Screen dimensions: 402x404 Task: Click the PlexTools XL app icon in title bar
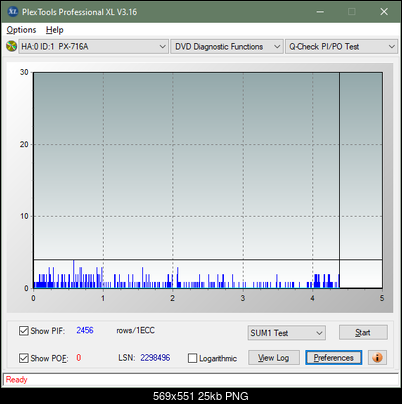click(x=12, y=12)
